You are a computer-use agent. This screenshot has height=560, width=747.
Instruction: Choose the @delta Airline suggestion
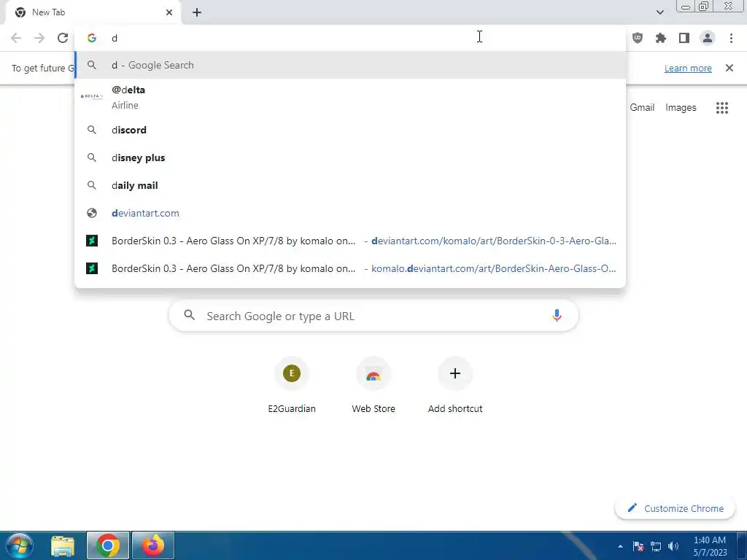tap(350, 97)
